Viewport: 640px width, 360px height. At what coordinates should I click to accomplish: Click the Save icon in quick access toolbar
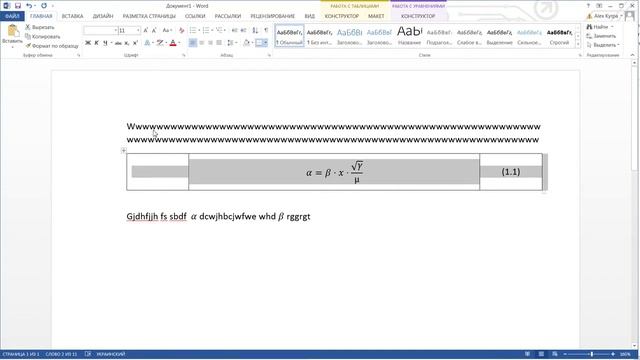click(x=18, y=6)
